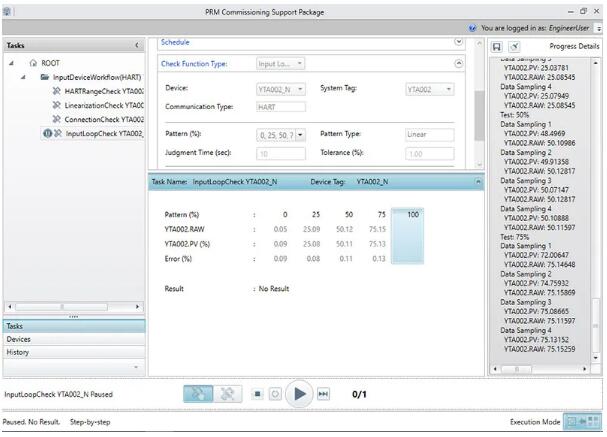The image size is (607, 437).
Task: Click the InputDeviceWorkflow(HART) folder icon
Action: (x=45, y=77)
